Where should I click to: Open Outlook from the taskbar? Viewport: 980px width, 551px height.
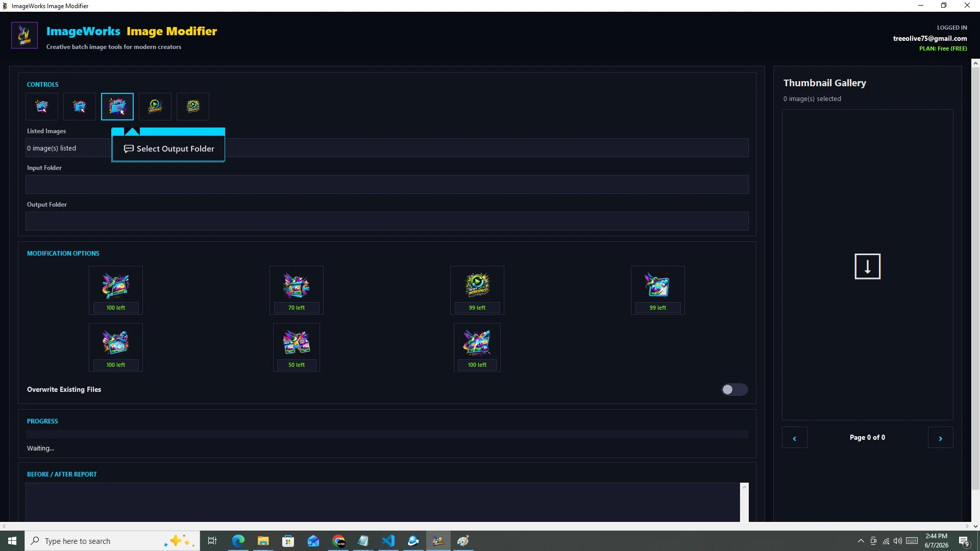click(x=313, y=541)
